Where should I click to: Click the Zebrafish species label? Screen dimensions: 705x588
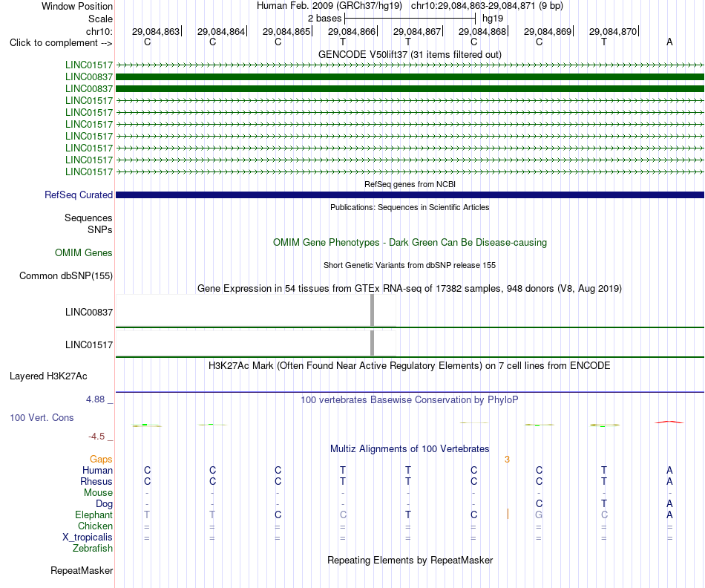[x=93, y=549]
